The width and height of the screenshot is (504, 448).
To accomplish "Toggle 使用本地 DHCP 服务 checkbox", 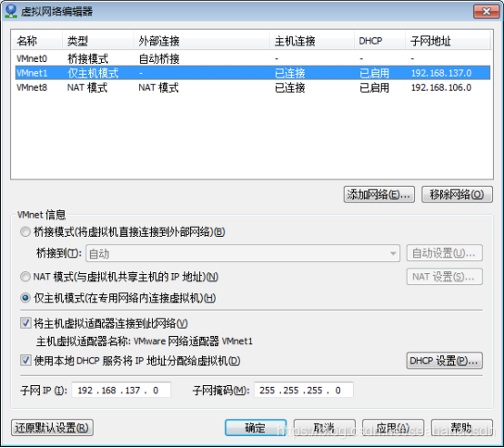I will (25, 361).
